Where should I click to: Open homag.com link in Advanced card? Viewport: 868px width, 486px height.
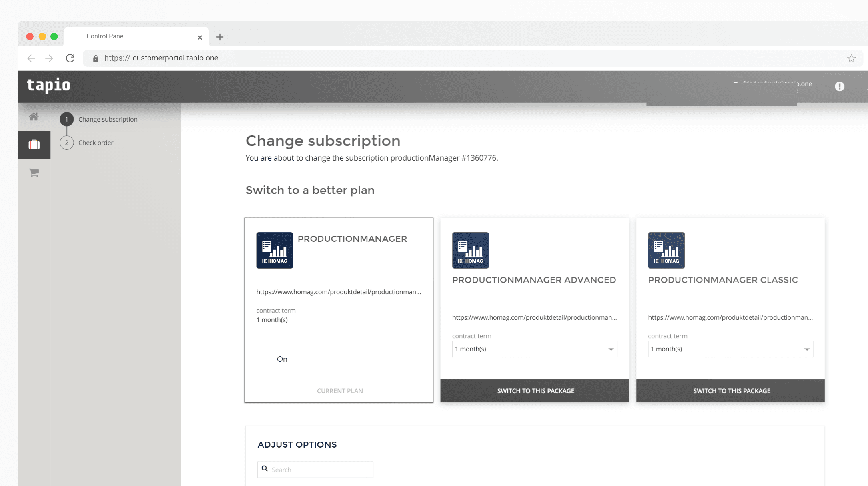point(535,317)
